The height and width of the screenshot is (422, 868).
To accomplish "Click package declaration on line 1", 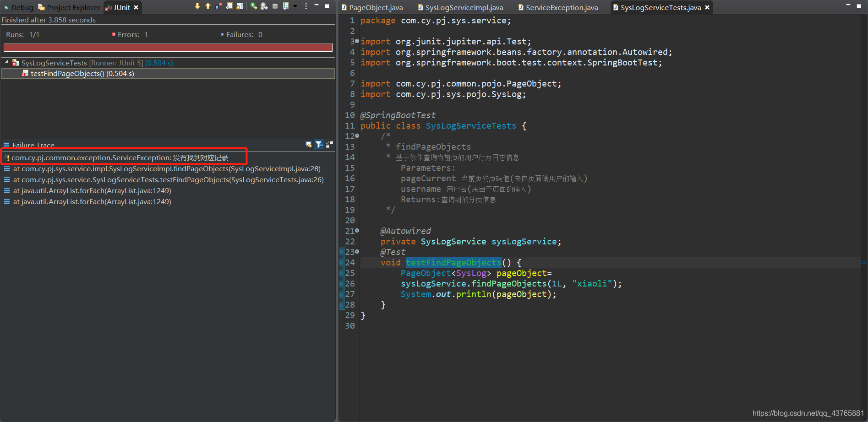I will click(x=436, y=21).
